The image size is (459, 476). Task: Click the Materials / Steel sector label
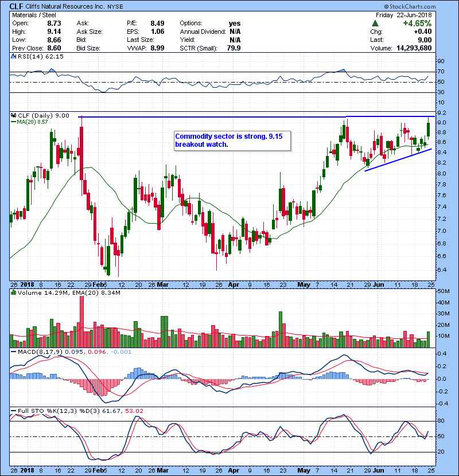click(x=34, y=15)
